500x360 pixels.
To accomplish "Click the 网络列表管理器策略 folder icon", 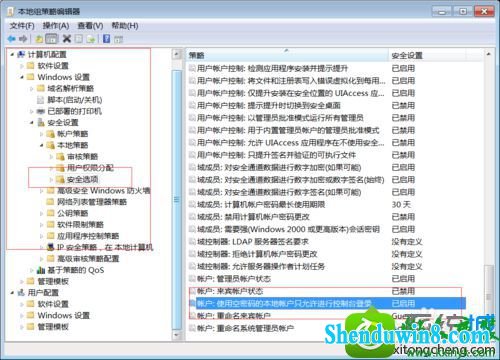I will pyautogui.click(x=51, y=202).
